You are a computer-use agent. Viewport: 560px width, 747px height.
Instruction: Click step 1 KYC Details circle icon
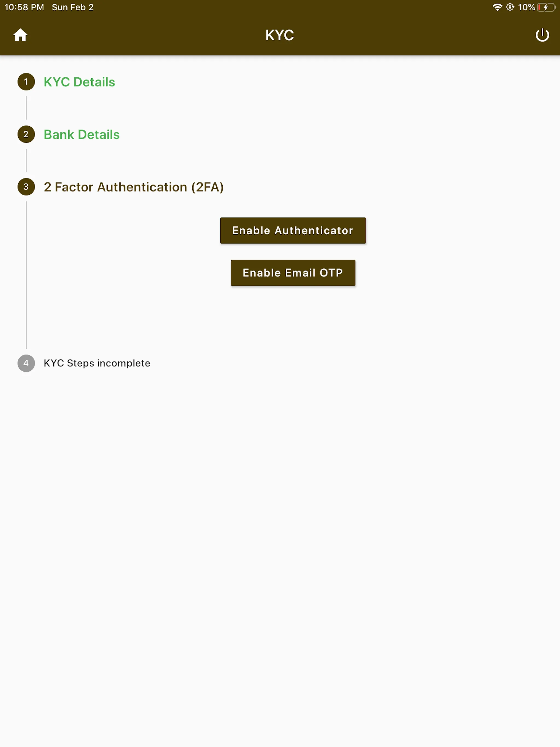tap(26, 82)
